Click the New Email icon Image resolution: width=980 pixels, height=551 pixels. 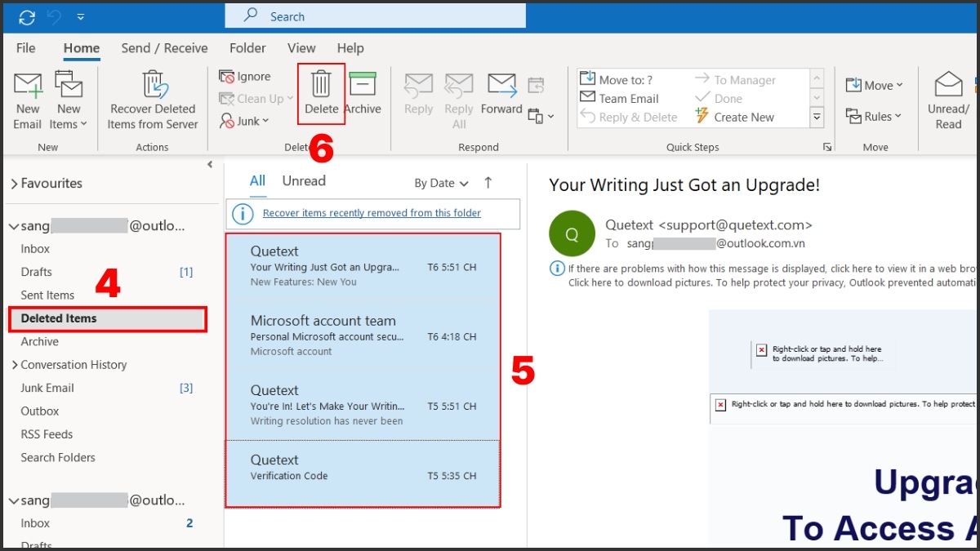pyautogui.click(x=27, y=85)
